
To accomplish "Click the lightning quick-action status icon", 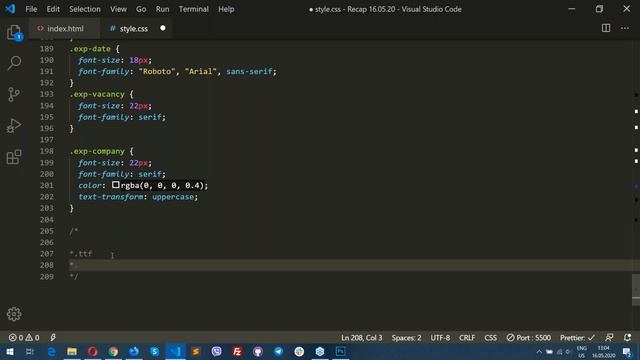I will click(53, 338).
